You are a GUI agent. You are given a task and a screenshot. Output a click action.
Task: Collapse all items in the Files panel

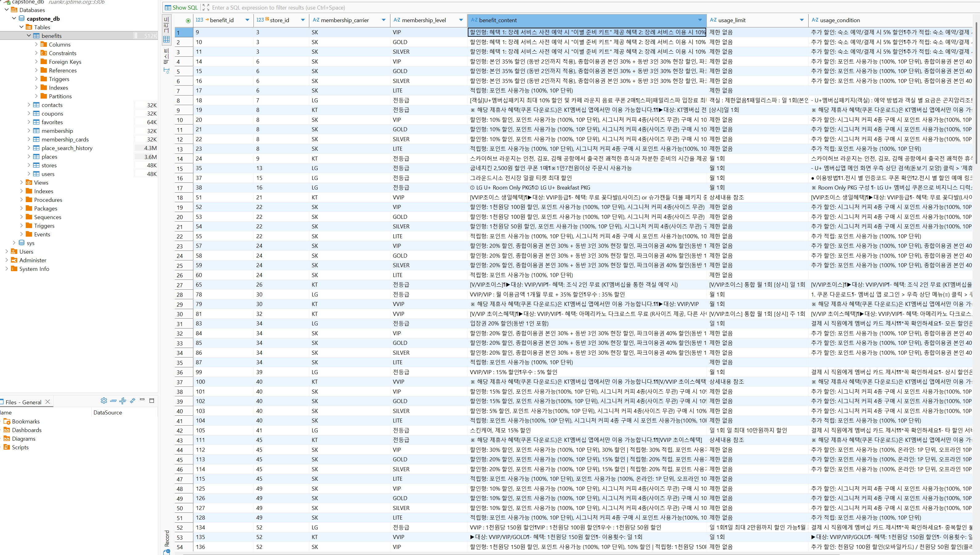[x=113, y=401]
